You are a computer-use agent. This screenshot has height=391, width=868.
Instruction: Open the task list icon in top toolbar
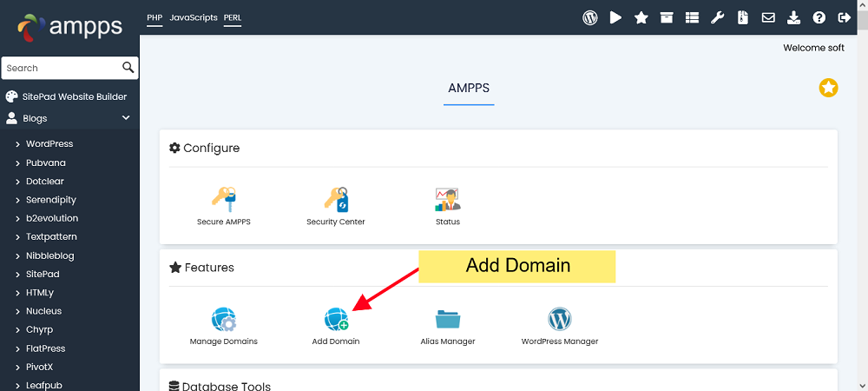tap(692, 17)
